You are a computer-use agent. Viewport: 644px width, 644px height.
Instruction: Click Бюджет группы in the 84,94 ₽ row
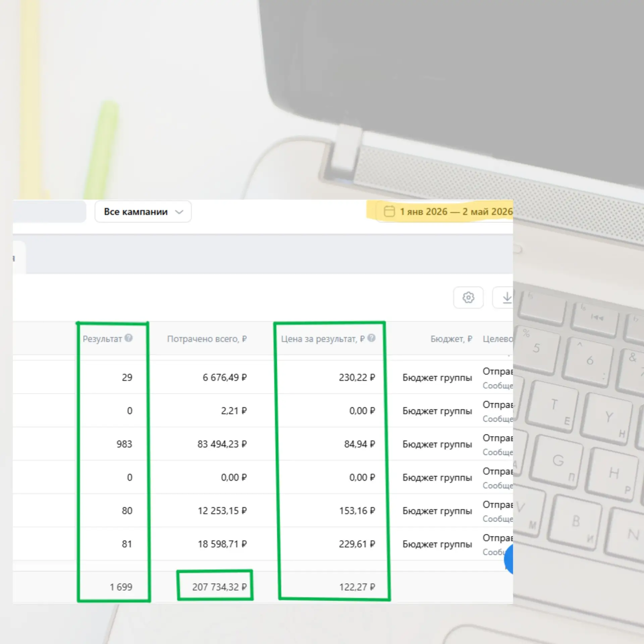coord(437,444)
